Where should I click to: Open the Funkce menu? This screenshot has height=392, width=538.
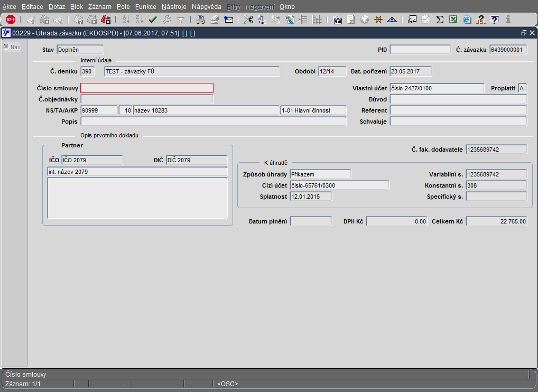[x=145, y=7]
